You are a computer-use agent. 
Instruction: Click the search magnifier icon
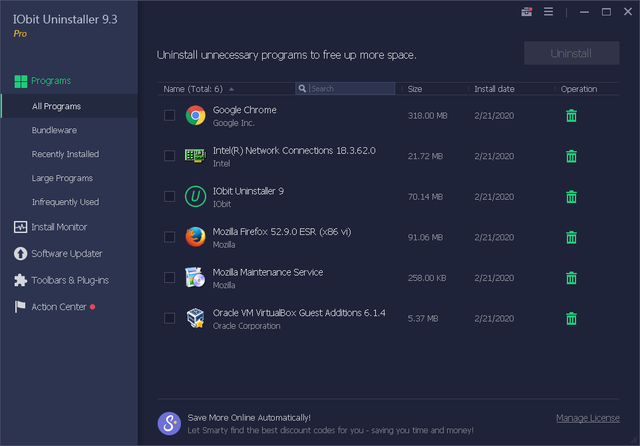click(x=302, y=89)
